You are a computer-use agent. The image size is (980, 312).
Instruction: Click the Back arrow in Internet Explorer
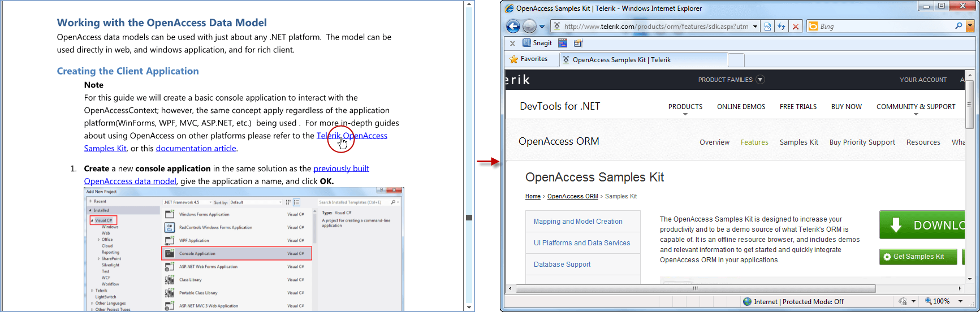pyautogui.click(x=513, y=26)
